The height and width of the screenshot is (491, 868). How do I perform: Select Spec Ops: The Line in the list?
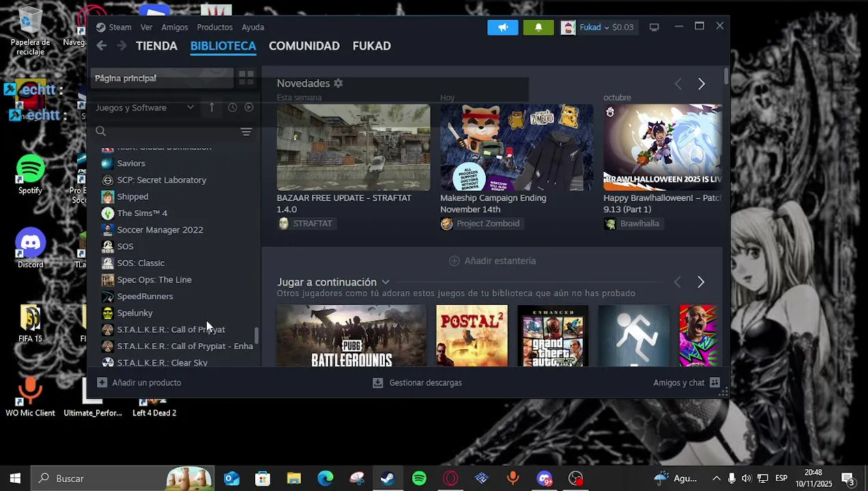pos(154,280)
